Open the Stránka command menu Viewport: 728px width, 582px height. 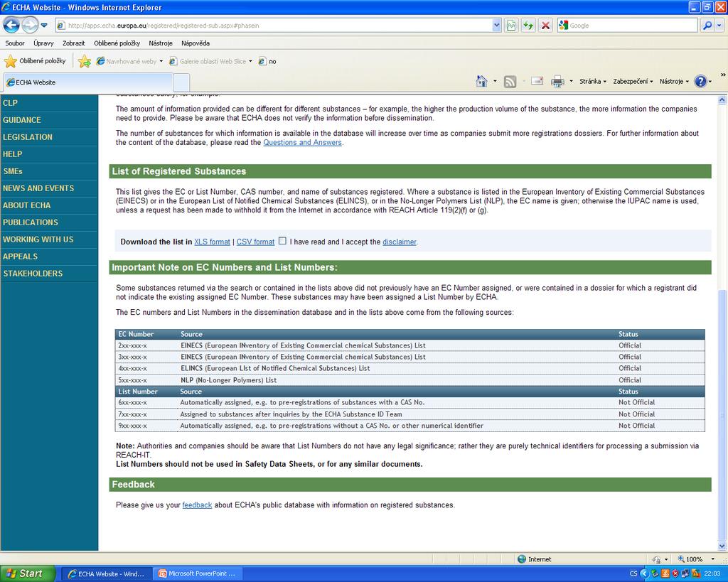(593, 82)
